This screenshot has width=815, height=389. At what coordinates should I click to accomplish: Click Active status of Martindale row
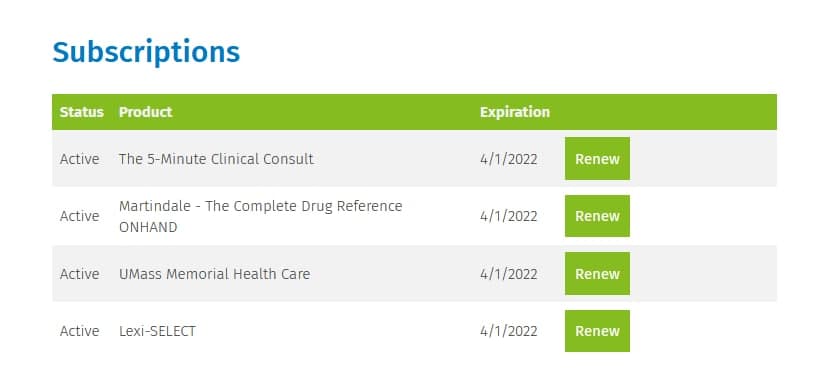pyautogui.click(x=80, y=216)
